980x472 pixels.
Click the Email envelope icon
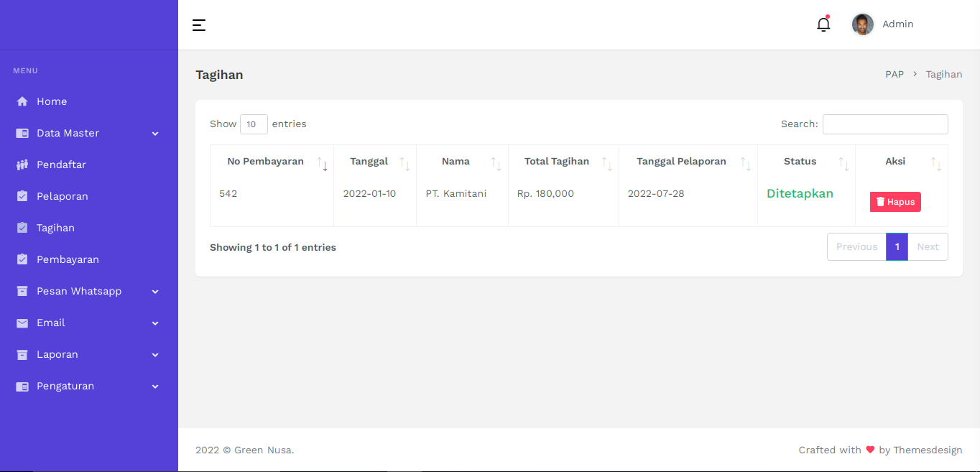[22, 323]
